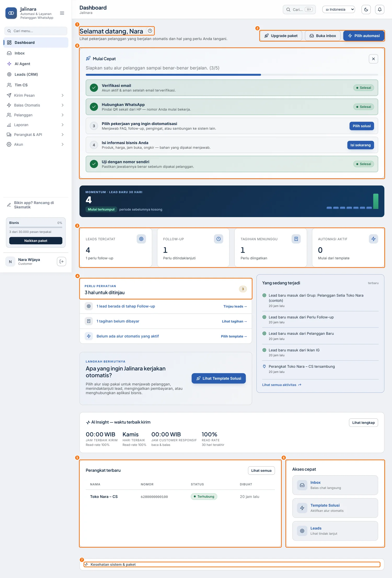Image resolution: width=392 pixels, height=578 pixels.
Task: Click Follow-up clock icon
Action: [218, 239]
